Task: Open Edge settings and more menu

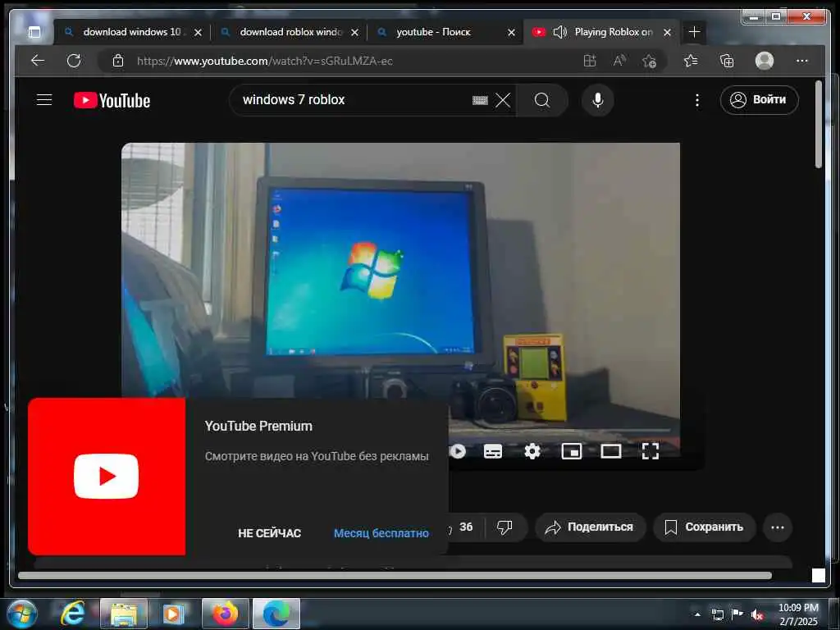Action: pos(802,61)
